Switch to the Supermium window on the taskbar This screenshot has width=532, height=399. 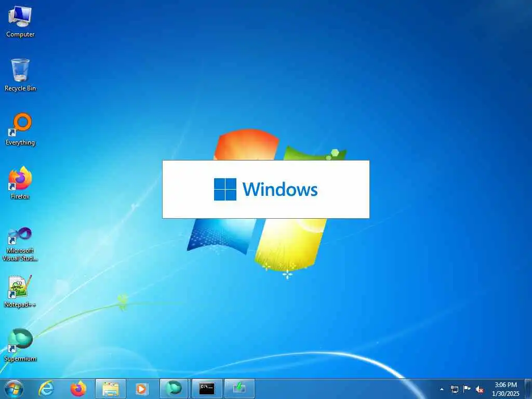coord(174,389)
